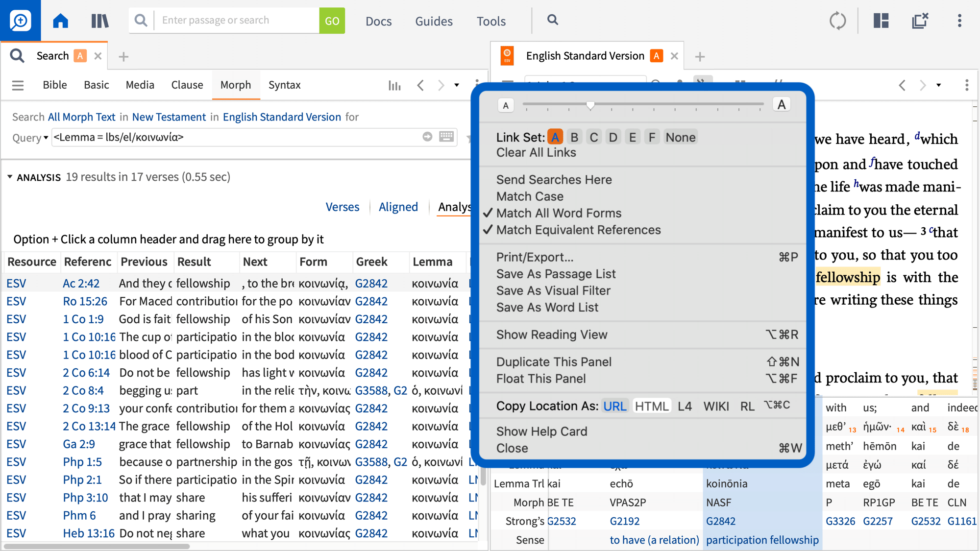The width and height of the screenshot is (980, 551).
Task: Click the close all panels icon
Action: pos(920,21)
